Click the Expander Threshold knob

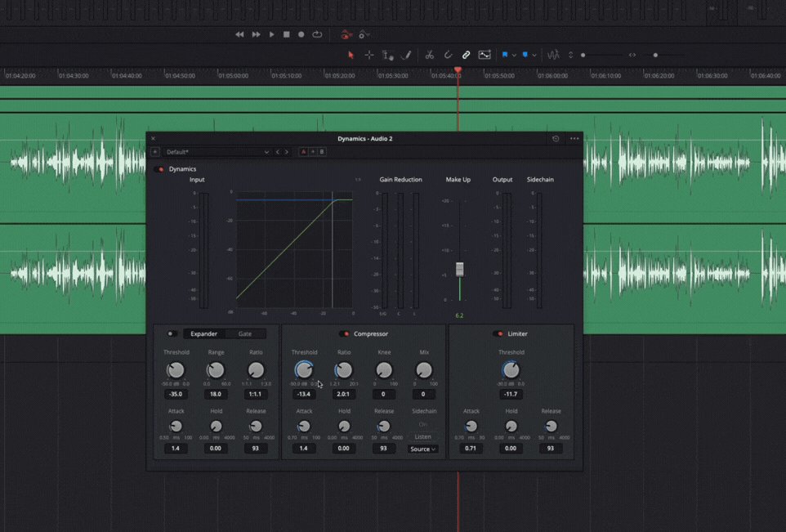176,370
